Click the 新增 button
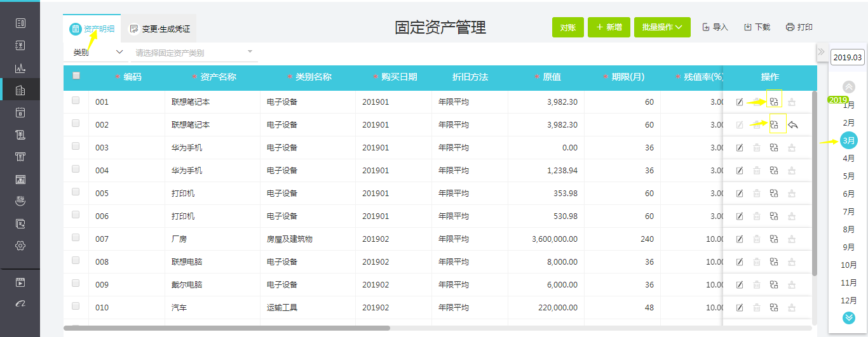868x337 pixels. point(609,27)
